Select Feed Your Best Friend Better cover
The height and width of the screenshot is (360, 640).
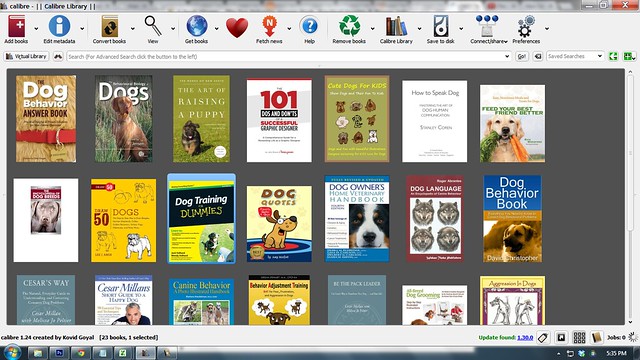(x=512, y=123)
